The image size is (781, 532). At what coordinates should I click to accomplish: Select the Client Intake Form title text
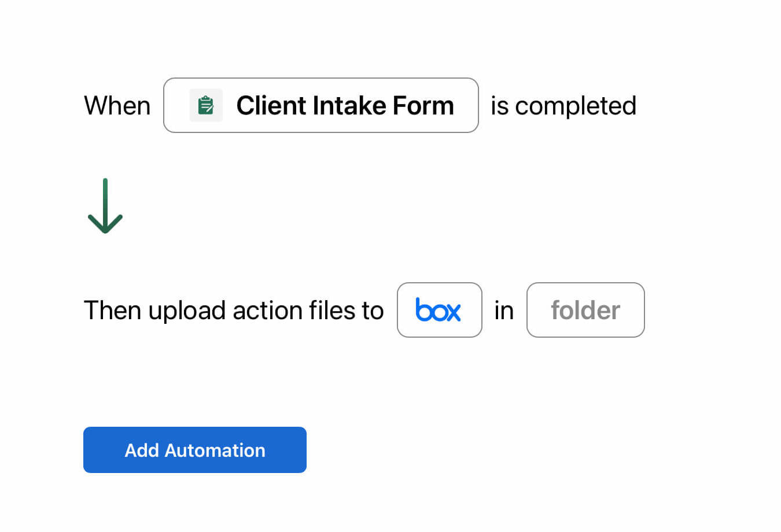(345, 105)
